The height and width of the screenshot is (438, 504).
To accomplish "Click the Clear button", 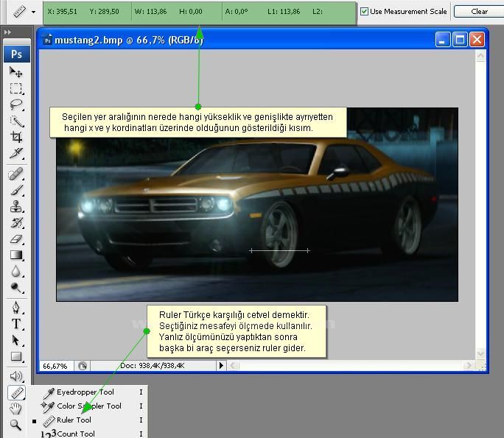I will point(479,12).
